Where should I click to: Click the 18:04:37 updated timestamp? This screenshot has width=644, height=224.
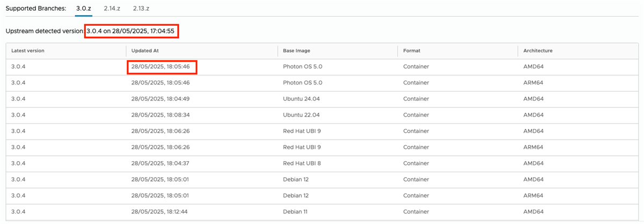click(160, 163)
